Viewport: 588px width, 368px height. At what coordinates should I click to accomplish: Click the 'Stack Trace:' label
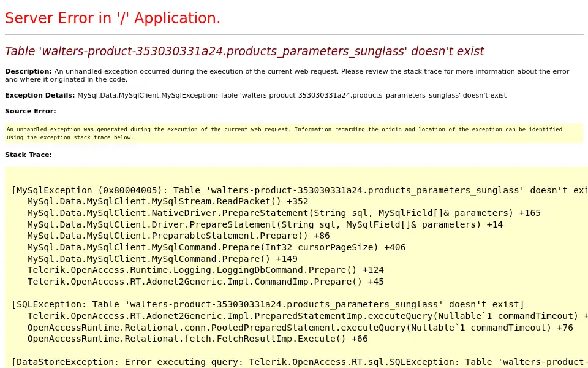29,155
